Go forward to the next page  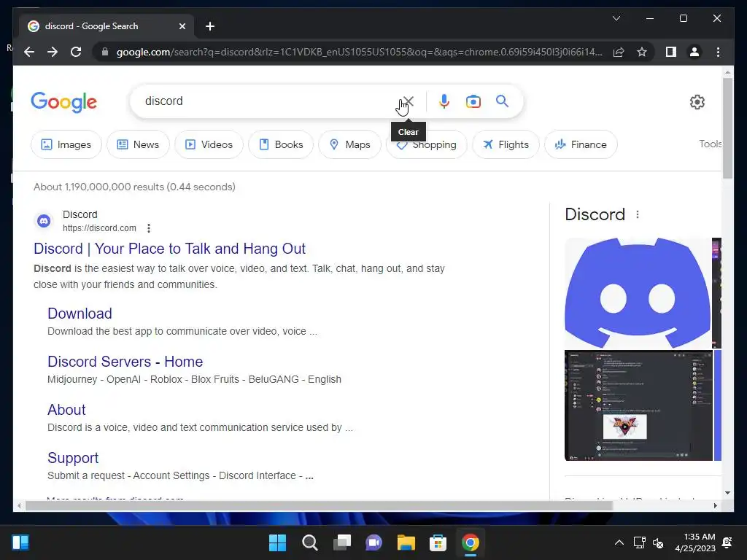pos(53,52)
